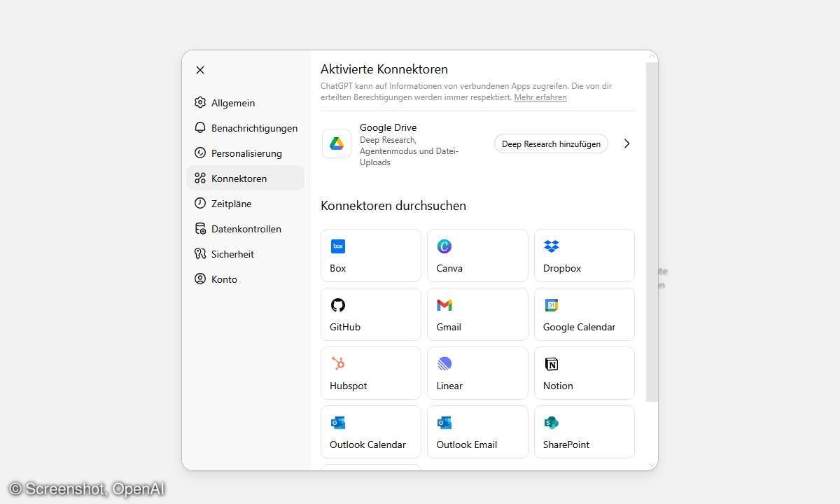Click the Datenkontrollen database icon

200,229
